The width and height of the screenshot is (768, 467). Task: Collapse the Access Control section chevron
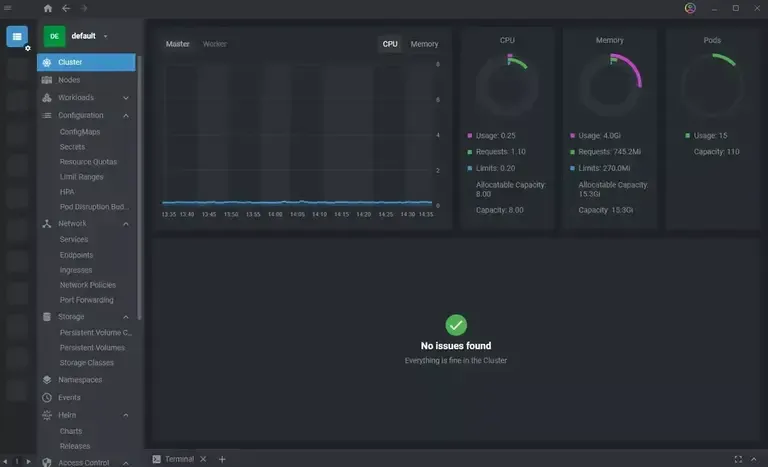[x=126, y=463]
